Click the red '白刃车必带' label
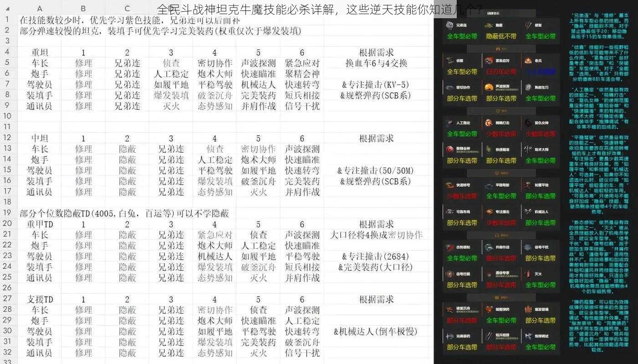This screenshot has width=638, height=364. tap(500, 71)
